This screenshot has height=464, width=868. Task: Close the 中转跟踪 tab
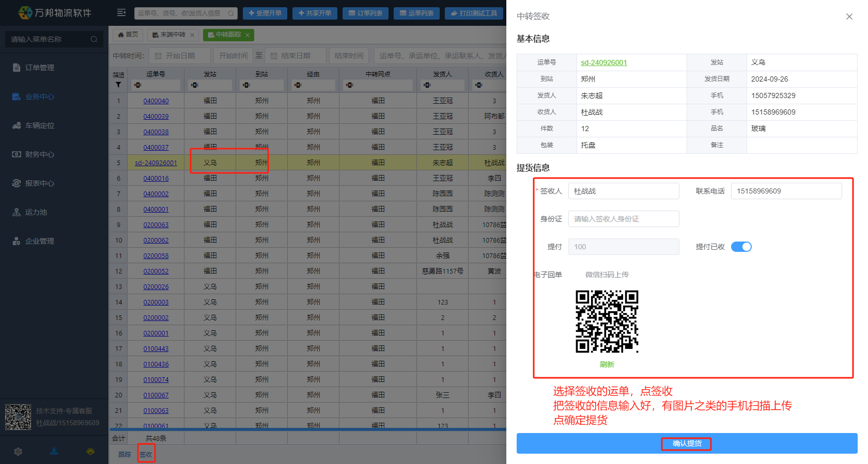pyautogui.click(x=247, y=35)
